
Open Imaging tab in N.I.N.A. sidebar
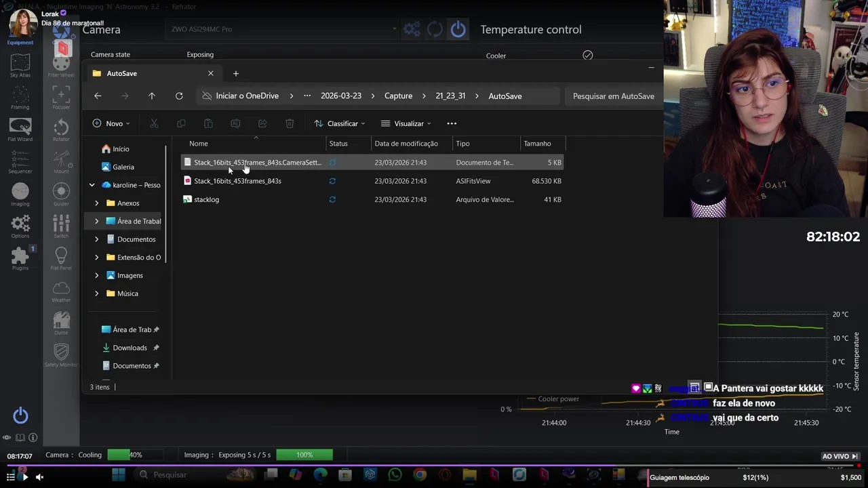(20, 195)
